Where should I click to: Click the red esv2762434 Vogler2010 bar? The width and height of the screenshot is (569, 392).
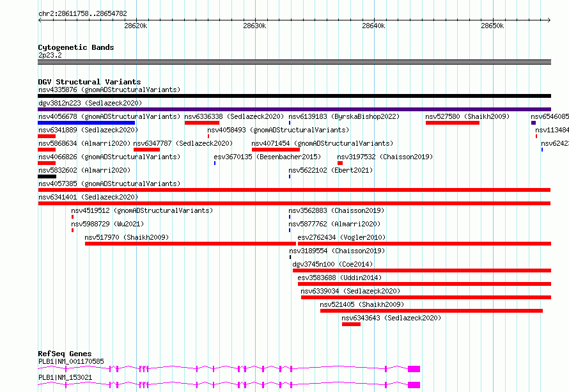[425, 244]
